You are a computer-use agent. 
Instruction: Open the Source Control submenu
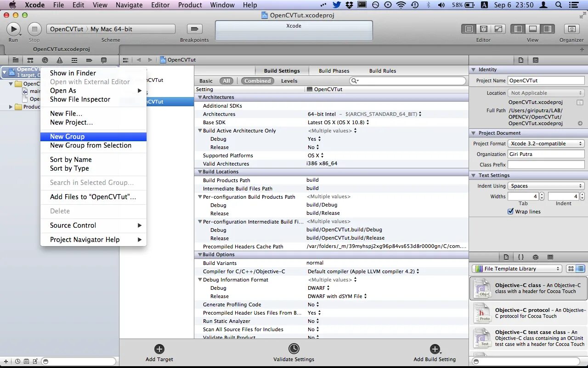click(94, 225)
